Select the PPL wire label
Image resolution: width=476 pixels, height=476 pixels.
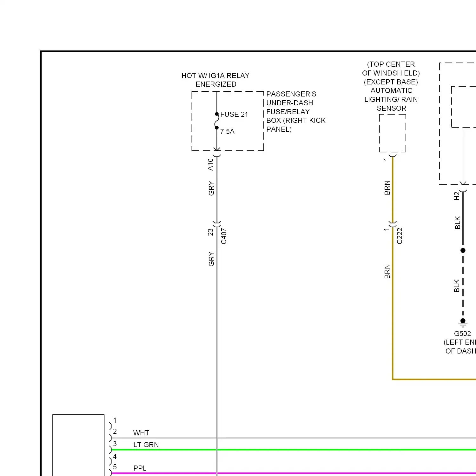click(x=140, y=468)
